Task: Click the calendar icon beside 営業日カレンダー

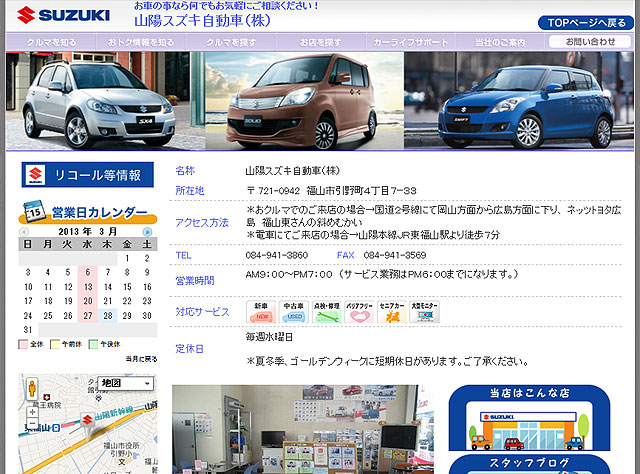Action: (x=35, y=211)
